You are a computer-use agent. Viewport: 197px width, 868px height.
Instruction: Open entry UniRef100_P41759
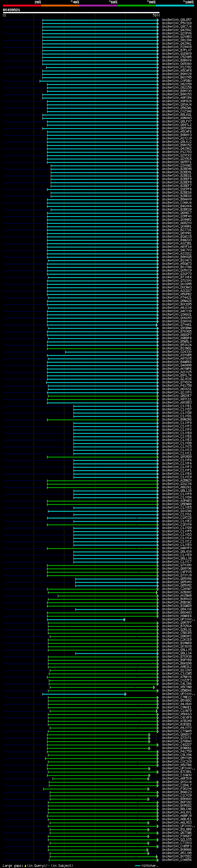(176, 751)
